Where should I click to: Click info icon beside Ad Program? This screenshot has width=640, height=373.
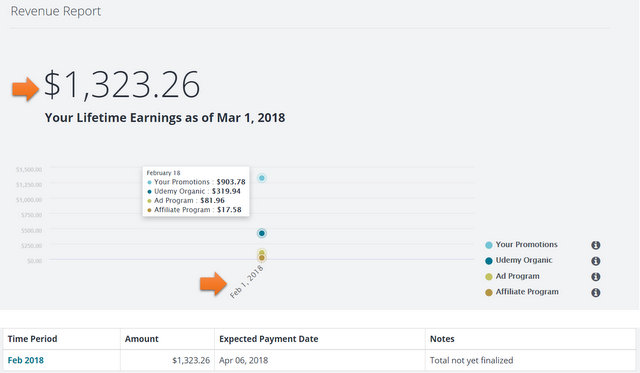596,277
